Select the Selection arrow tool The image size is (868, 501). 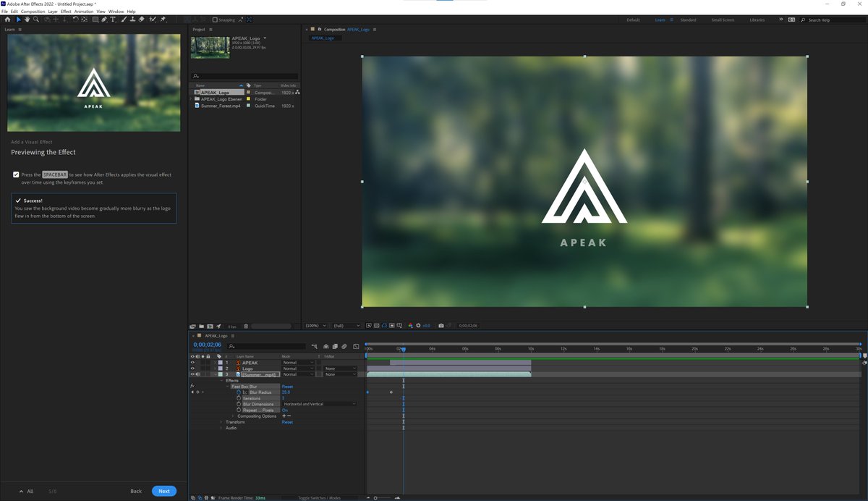[x=19, y=20]
